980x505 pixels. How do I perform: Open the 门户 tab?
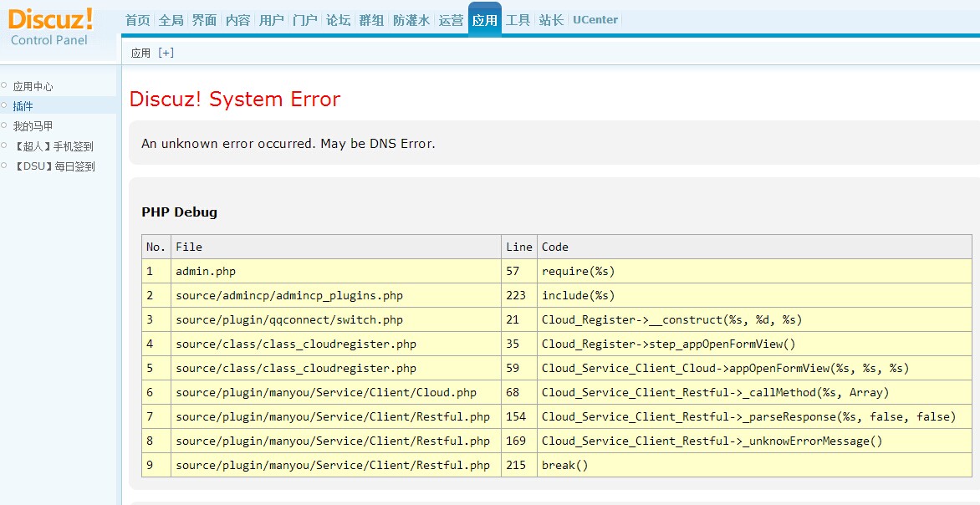pyautogui.click(x=305, y=20)
